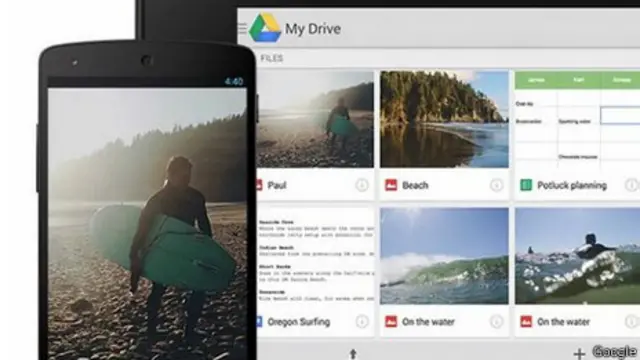The height and width of the screenshot is (360, 640).
Task: Open the Beach photo thumbnail
Action: (444, 119)
